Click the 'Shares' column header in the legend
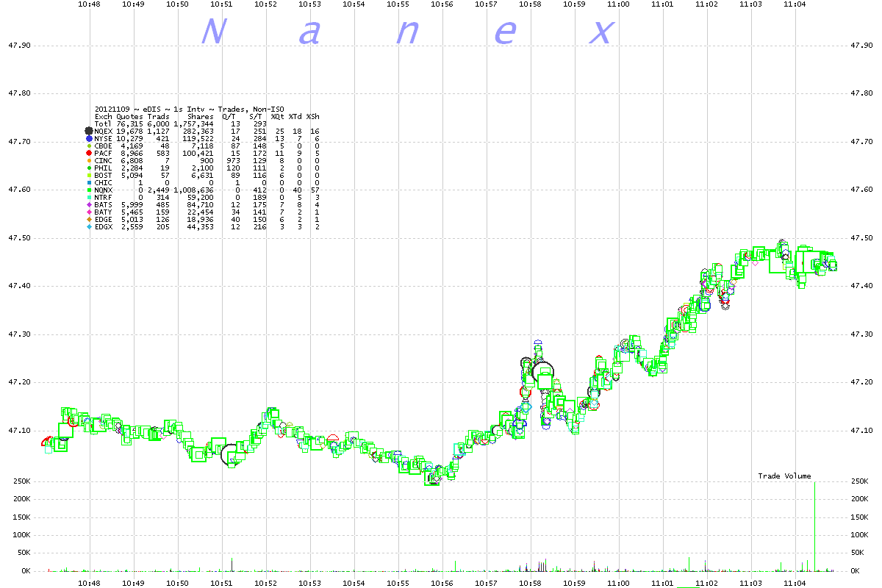This screenshot has width=882, height=588. (x=201, y=116)
